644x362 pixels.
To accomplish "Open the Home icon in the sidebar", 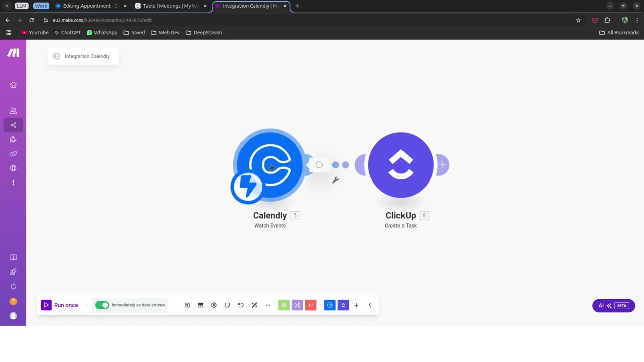I will (x=13, y=85).
